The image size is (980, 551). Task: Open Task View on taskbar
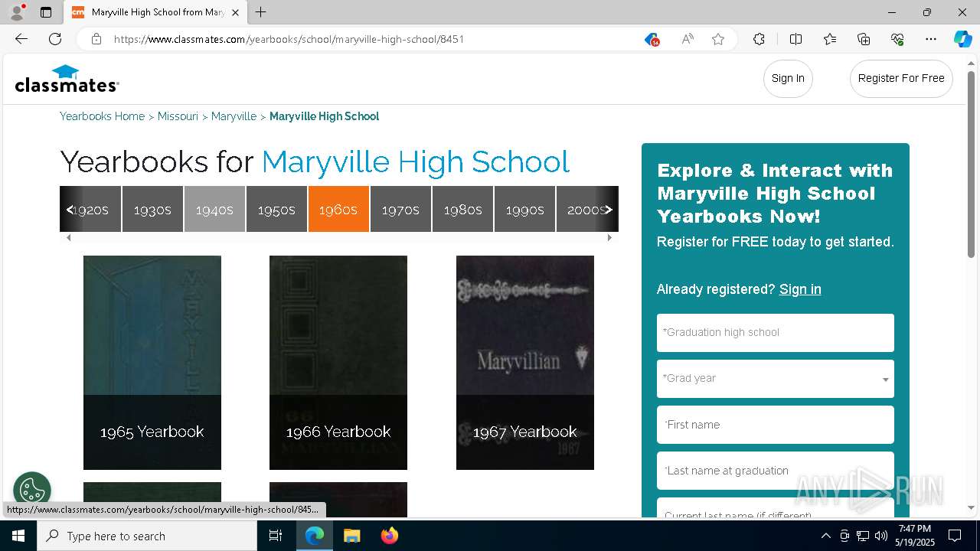[x=276, y=536]
